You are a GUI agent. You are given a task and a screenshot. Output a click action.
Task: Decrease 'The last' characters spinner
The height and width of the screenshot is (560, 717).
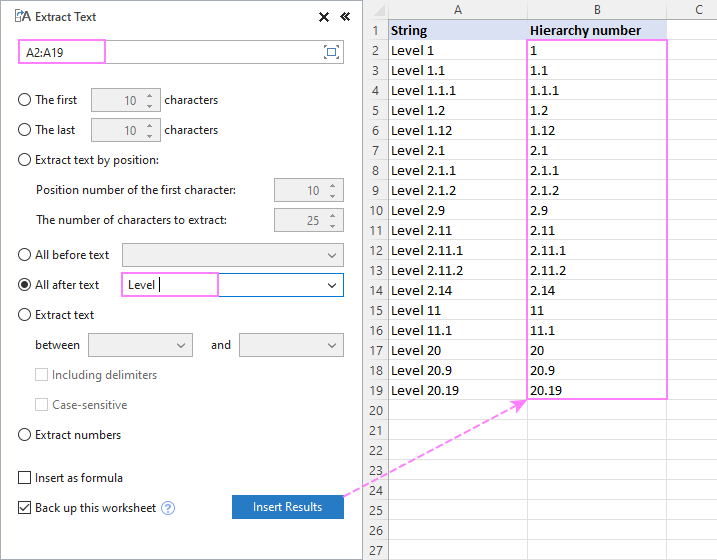(150, 136)
